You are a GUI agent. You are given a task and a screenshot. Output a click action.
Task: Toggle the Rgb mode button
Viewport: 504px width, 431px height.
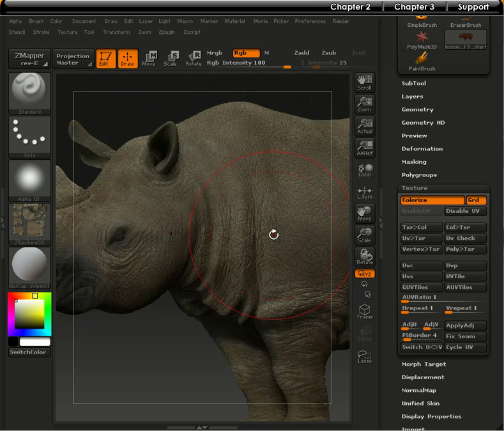tap(246, 53)
